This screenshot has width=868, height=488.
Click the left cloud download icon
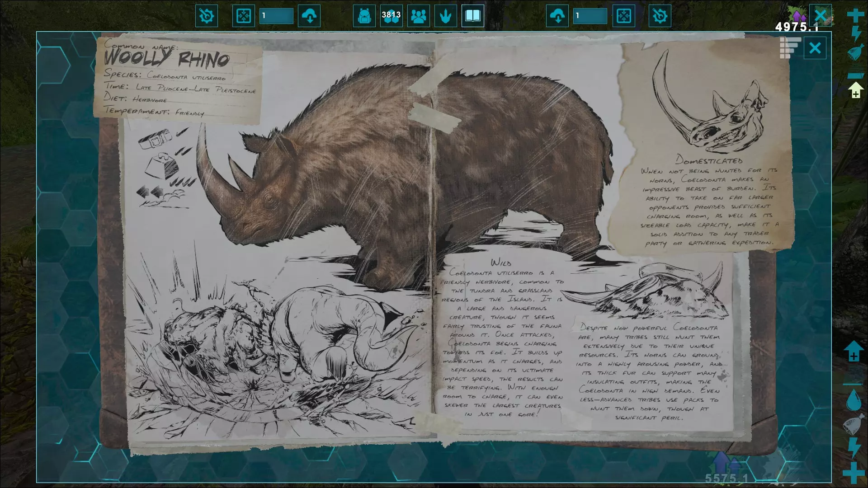pyautogui.click(x=309, y=16)
